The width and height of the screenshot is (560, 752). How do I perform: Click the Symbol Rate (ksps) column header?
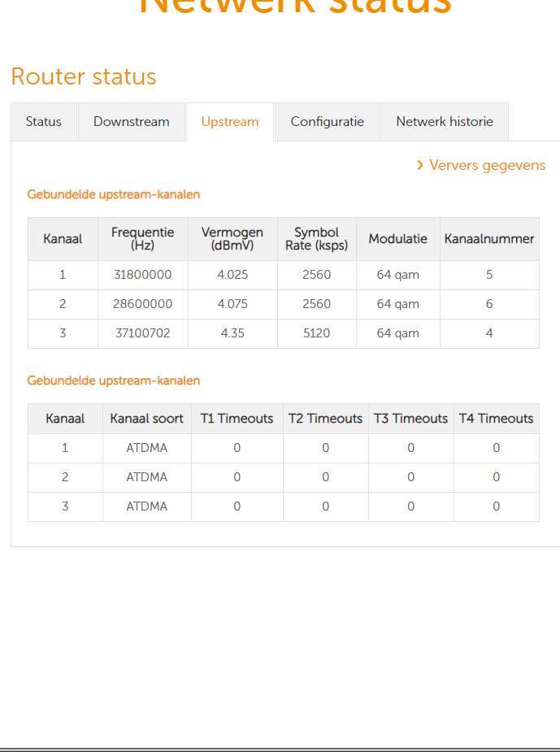pos(316,239)
